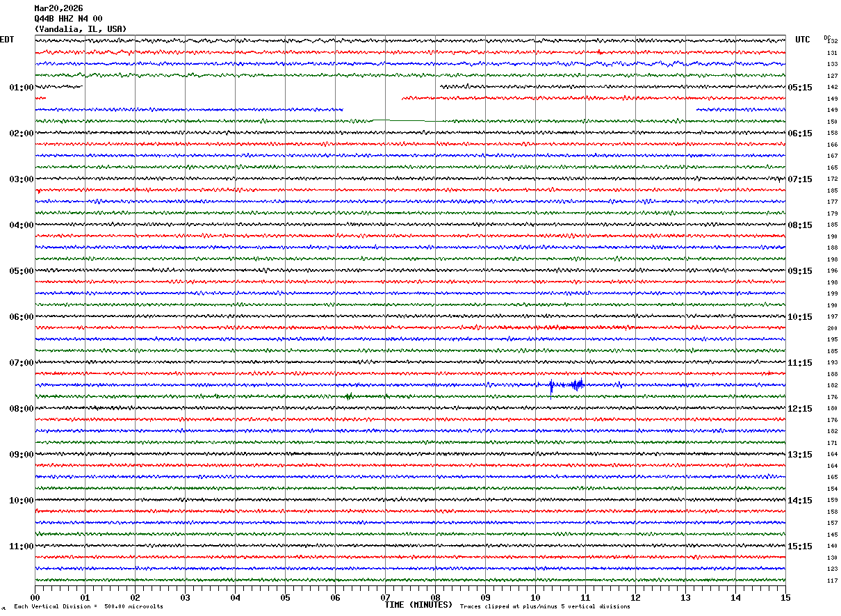
Task: Click the blue seismic event burst near minute 10-11
Action: [575, 384]
